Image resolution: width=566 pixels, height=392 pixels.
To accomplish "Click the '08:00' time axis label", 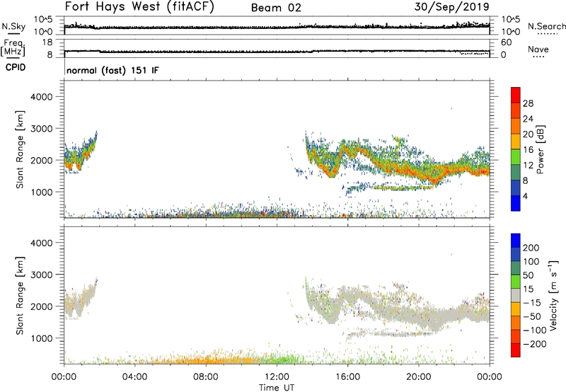I will tap(206, 377).
